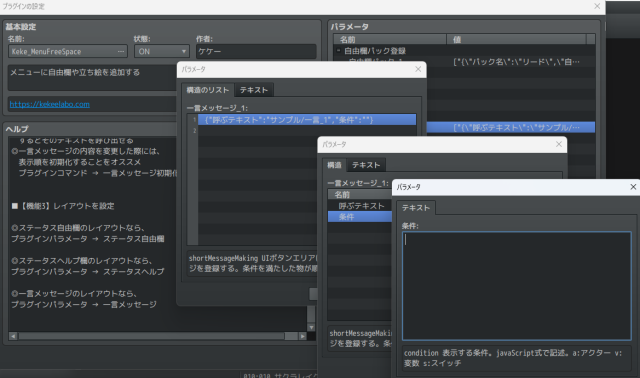Image resolution: width=640 pixels, height=378 pixels.
Task: Click the shortMessageMaking description in the list dialog
Action: coord(253,263)
